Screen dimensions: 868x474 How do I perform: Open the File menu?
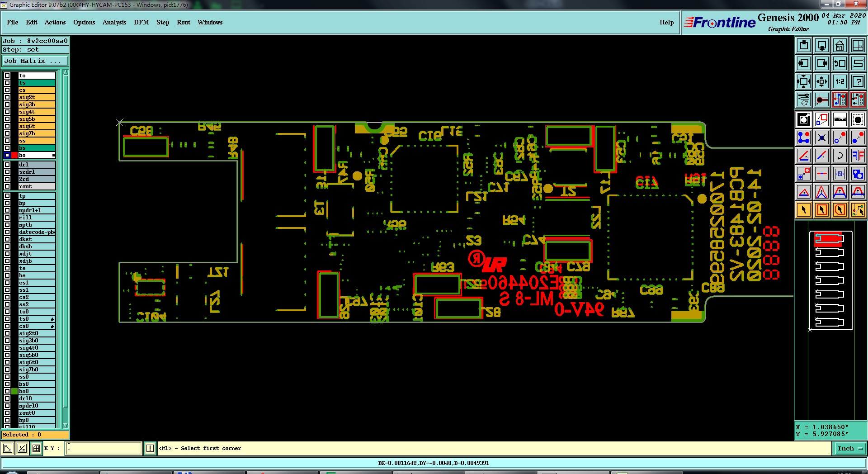(x=13, y=22)
